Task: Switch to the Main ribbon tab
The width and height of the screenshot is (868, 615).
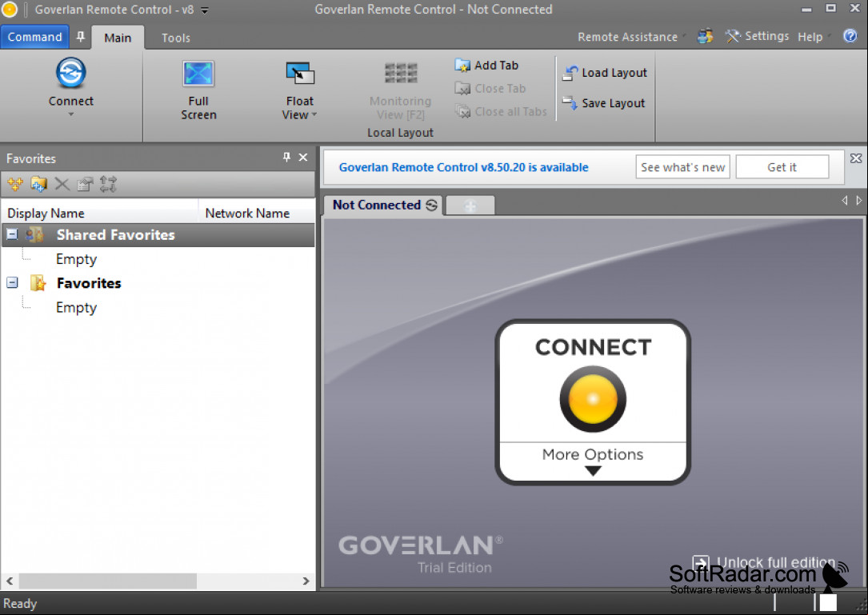Action: [118, 38]
